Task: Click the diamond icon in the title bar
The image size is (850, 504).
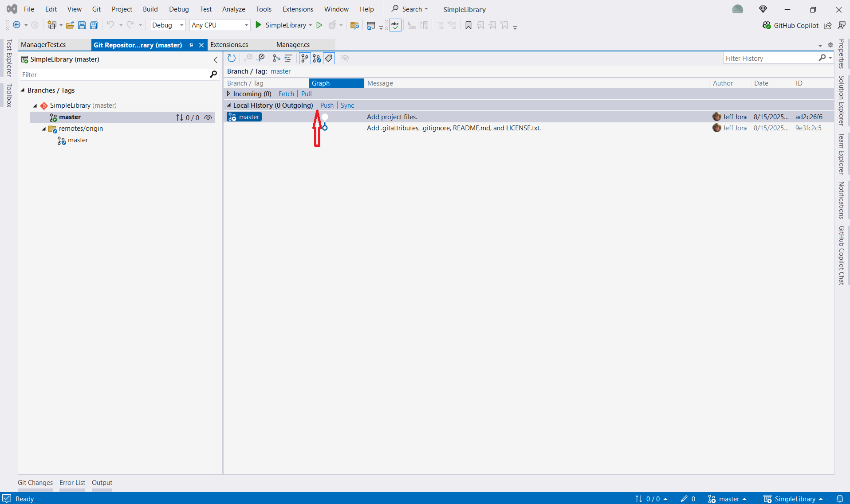Action: coord(763,9)
